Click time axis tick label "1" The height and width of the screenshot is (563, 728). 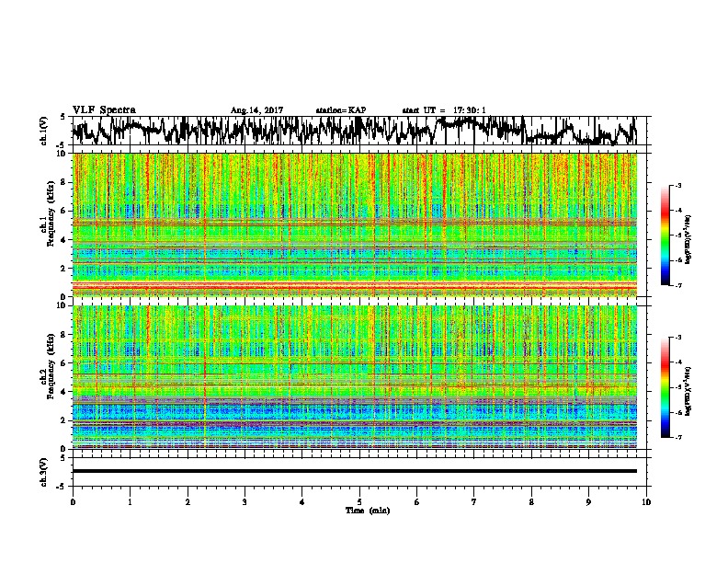tap(130, 502)
